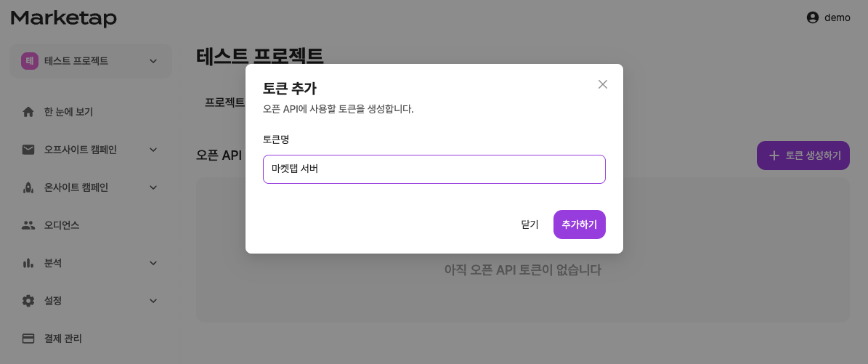Open 한 눈에 보기 in the sidebar

[x=69, y=112]
